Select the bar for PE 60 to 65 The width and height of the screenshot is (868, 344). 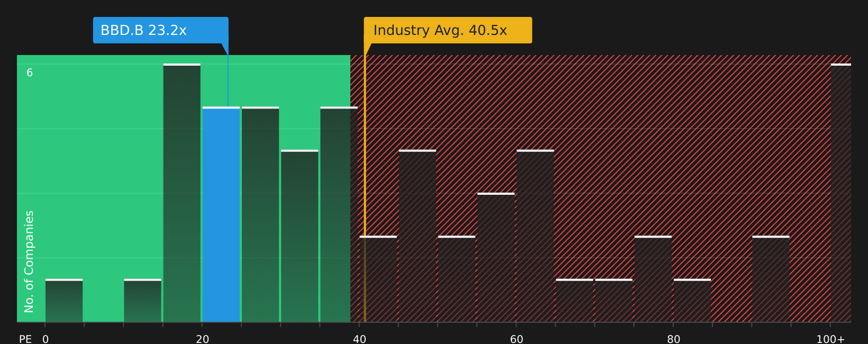click(x=535, y=236)
